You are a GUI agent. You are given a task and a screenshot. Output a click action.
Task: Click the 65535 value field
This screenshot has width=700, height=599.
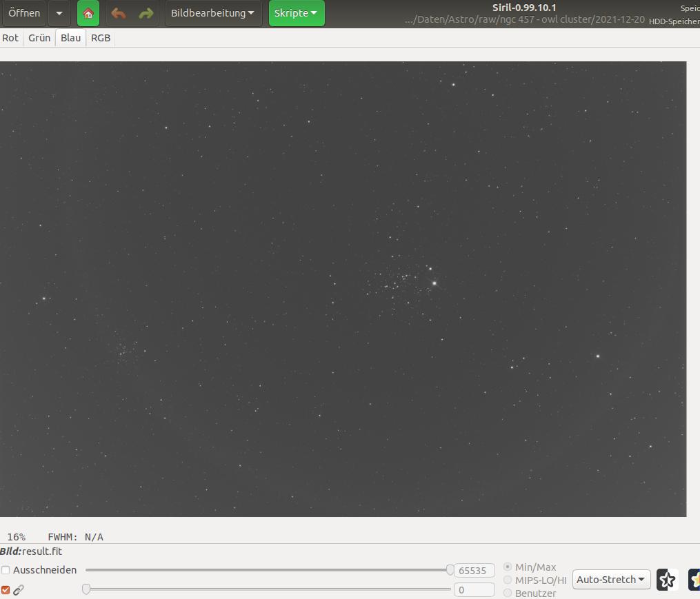coord(474,571)
